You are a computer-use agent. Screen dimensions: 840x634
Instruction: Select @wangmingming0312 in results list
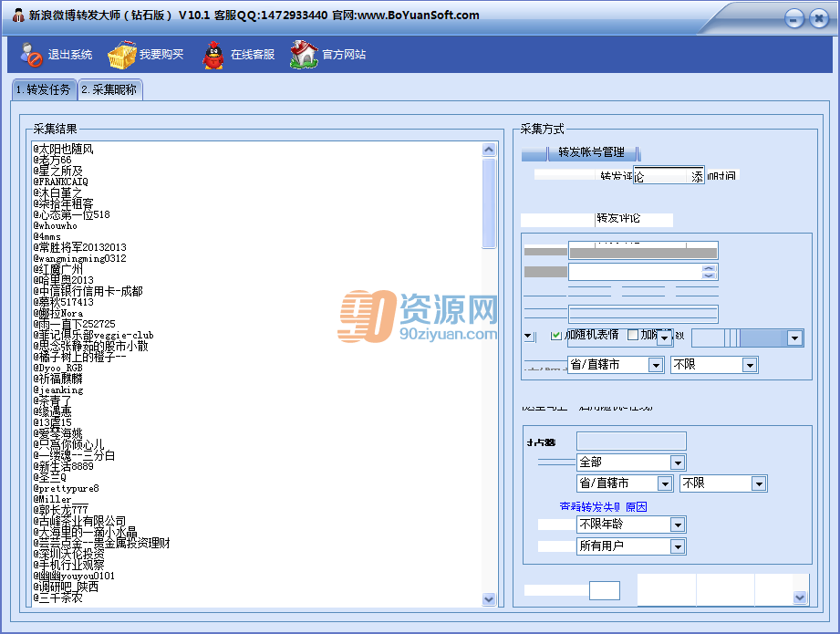(80, 258)
